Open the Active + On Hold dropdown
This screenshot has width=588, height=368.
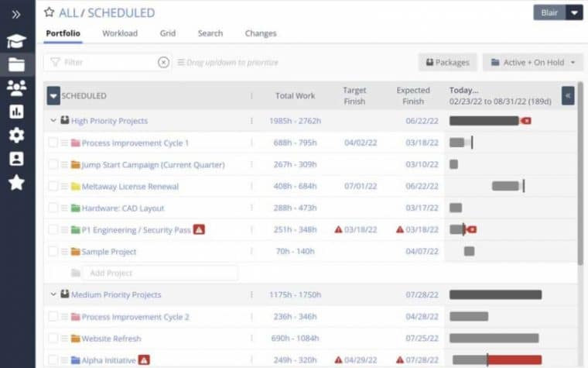click(533, 62)
